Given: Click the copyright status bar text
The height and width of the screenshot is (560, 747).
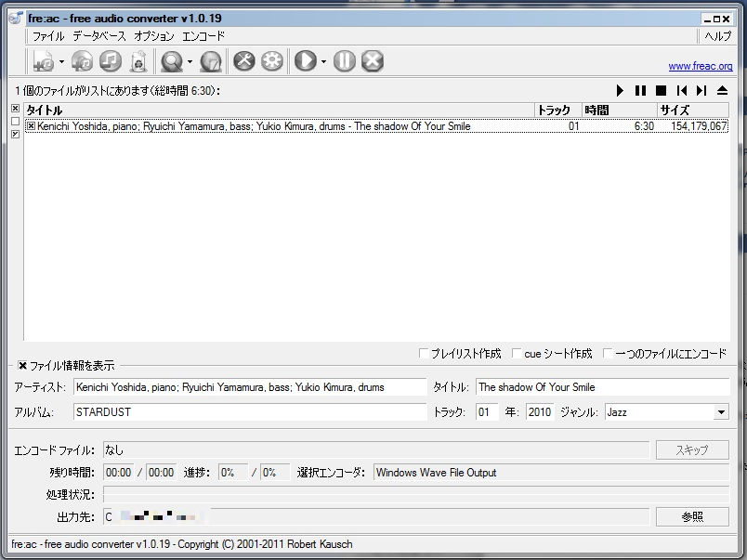Looking at the screenshot, I should [x=182, y=544].
